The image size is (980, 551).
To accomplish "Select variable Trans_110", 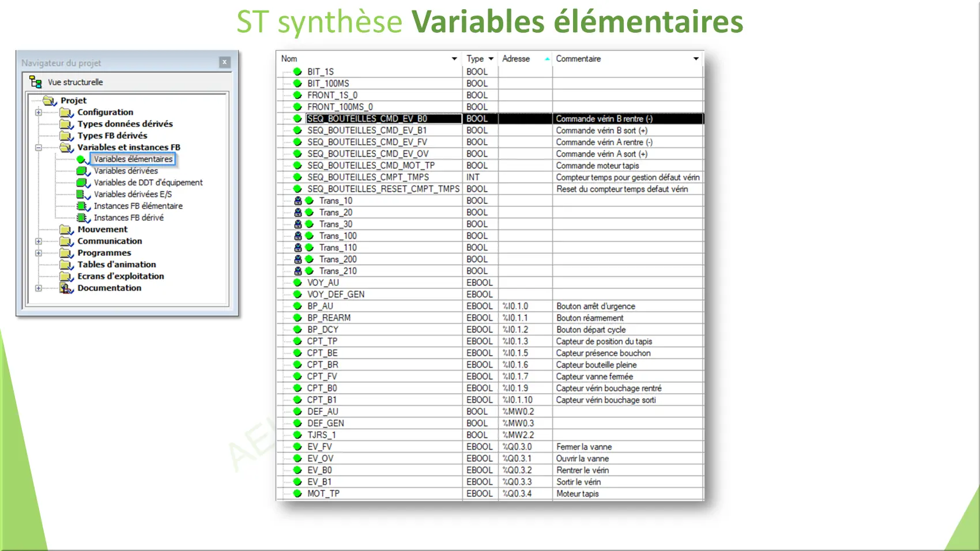I will tap(338, 247).
